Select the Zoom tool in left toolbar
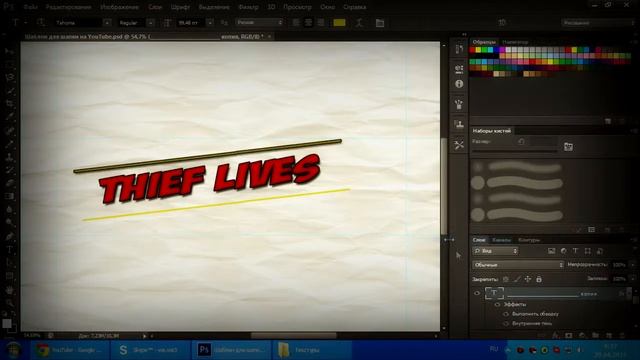640x360 pixels. click(x=10, y=303)
